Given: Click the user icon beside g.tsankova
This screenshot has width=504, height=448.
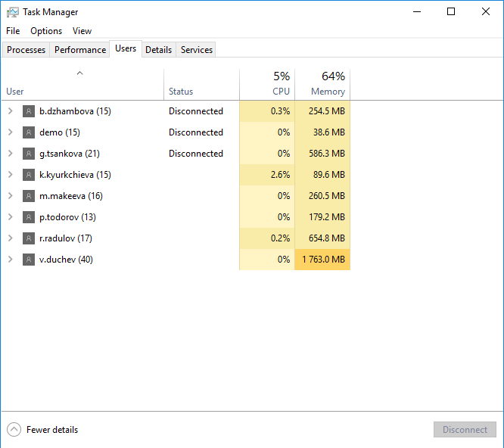Looking at the screenshot, I should (29, 154).
